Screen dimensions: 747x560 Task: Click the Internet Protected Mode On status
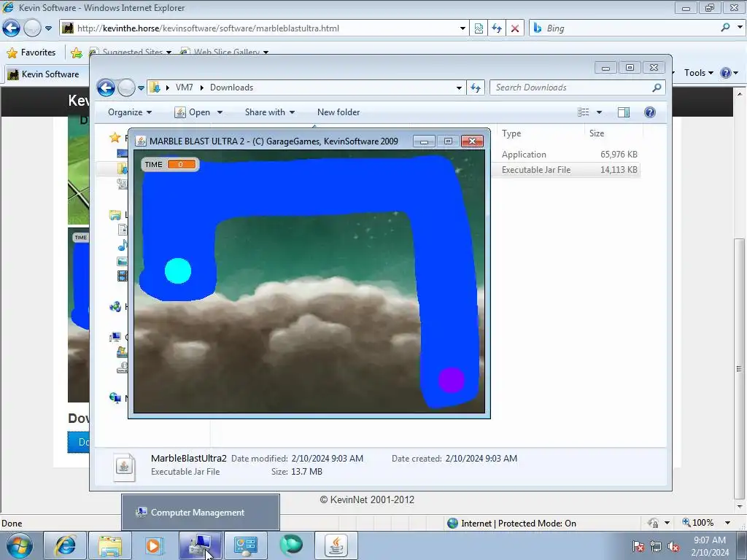click(x=512, y=524)
